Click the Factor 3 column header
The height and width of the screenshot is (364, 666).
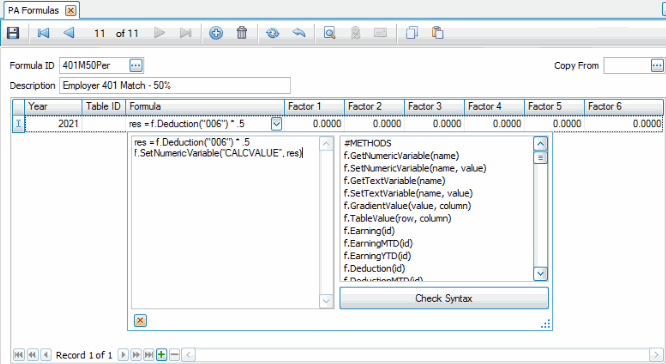[x=434, y=106]
